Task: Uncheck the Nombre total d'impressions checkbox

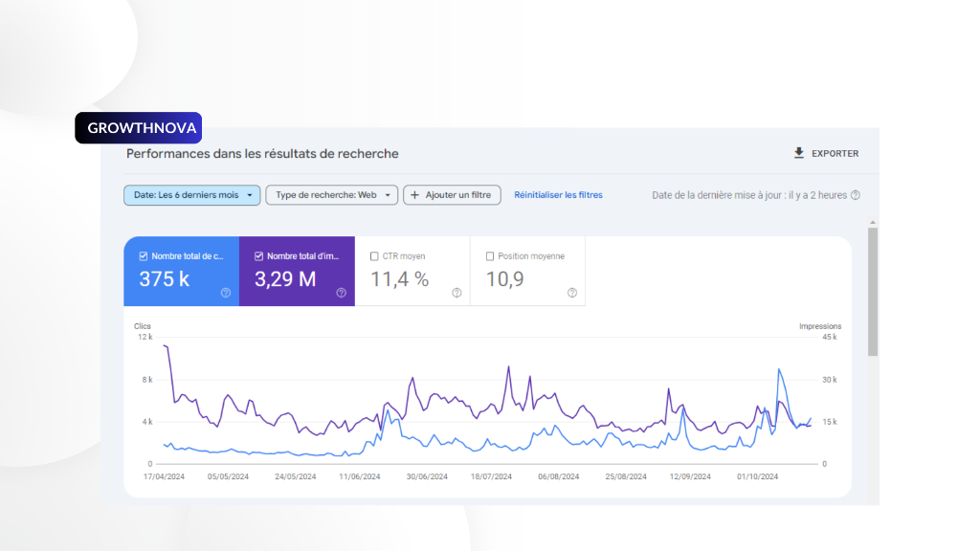Action: pyautogui.click(x=258, y=256)
